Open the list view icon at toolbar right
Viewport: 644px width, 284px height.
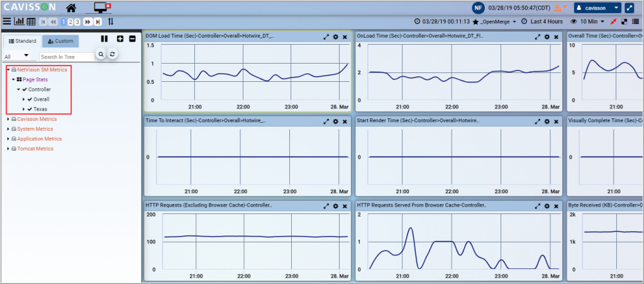click(635, 21)
